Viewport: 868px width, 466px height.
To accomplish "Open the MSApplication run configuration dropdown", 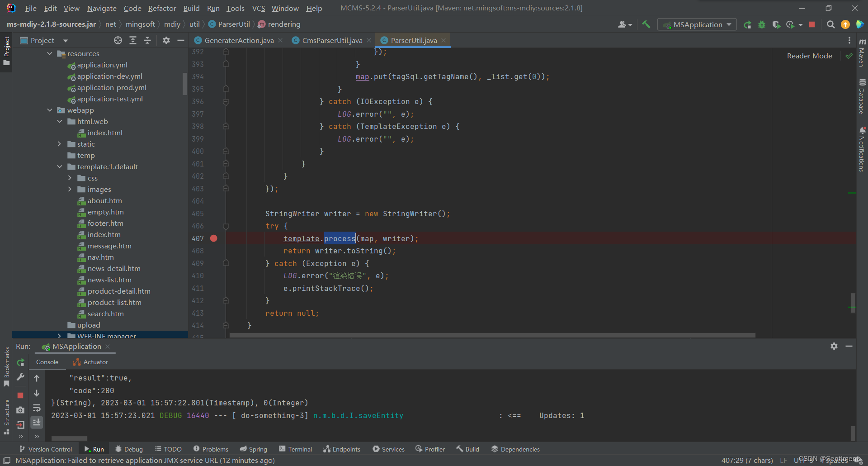I will point(697,24).
